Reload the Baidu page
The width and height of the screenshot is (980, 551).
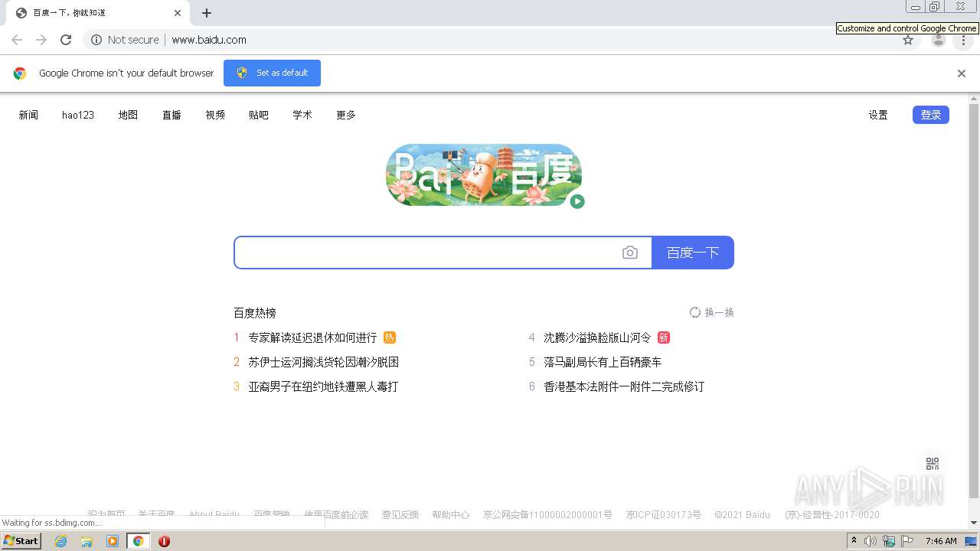point(66,40)
